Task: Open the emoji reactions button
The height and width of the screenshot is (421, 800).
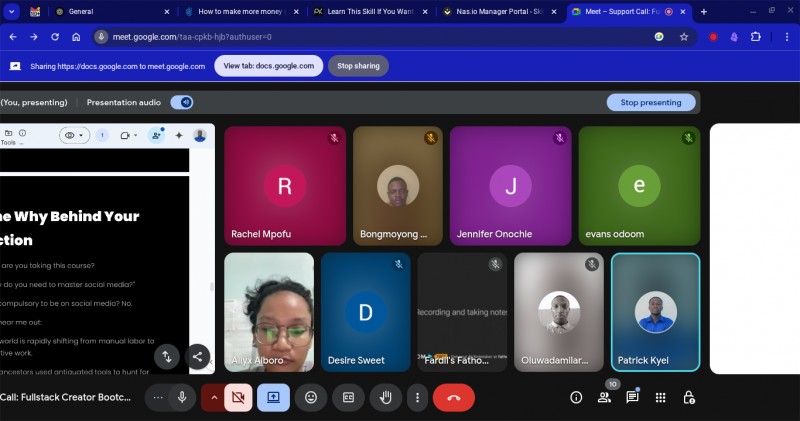Action: (311, 398)
